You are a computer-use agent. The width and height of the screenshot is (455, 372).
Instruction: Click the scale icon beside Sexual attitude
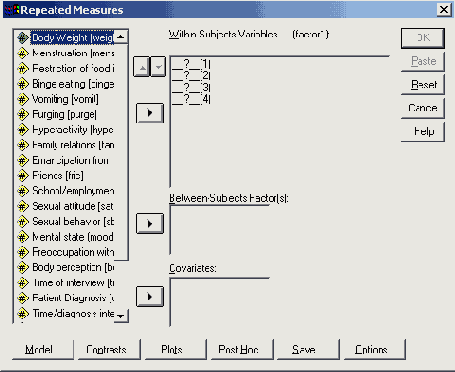tap(23, 206)
